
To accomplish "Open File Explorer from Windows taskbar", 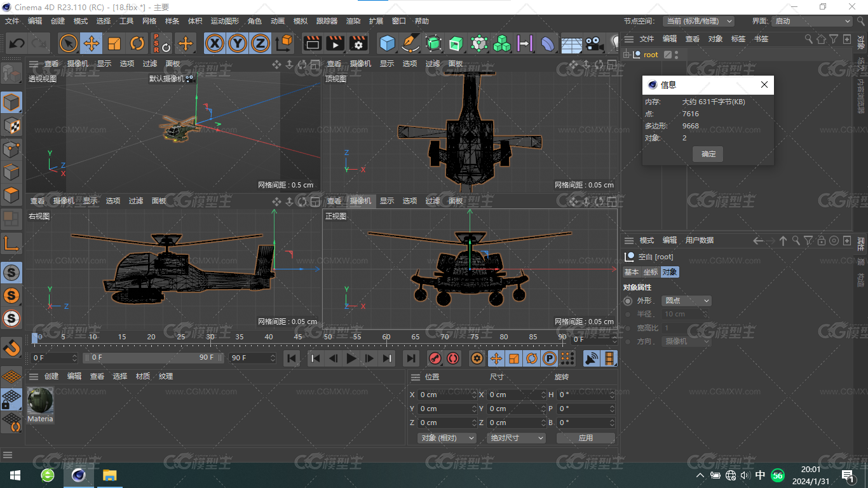I will point(110,475).
